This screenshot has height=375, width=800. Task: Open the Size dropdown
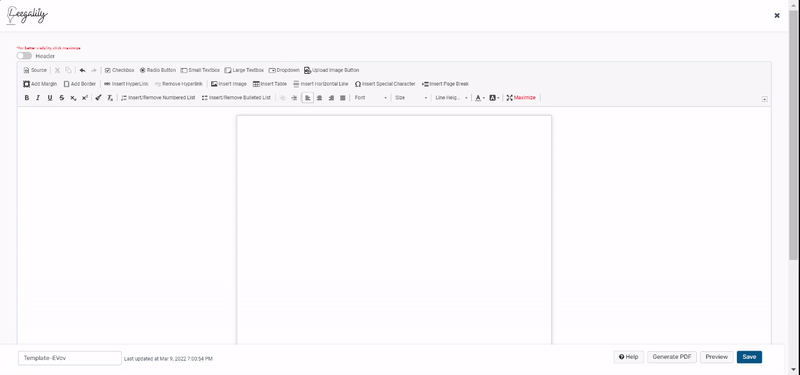tap(411, 97)
